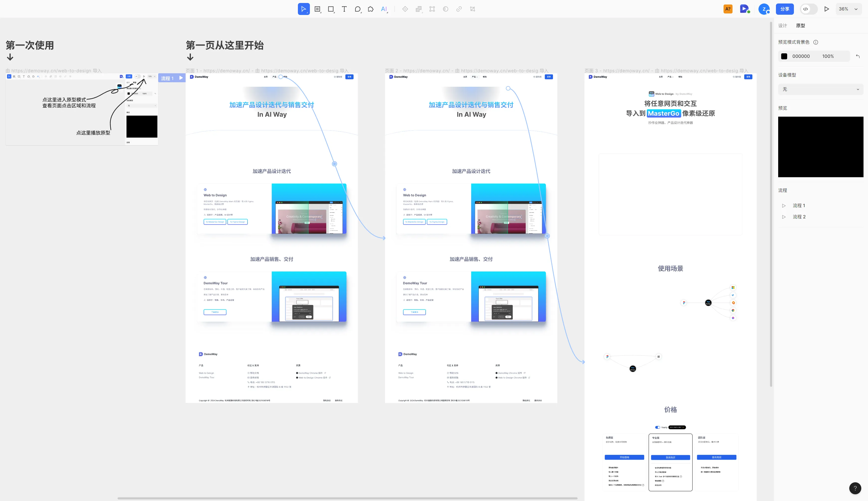
Task: Click the black background color swatch
Action: [x=784, y=56]
